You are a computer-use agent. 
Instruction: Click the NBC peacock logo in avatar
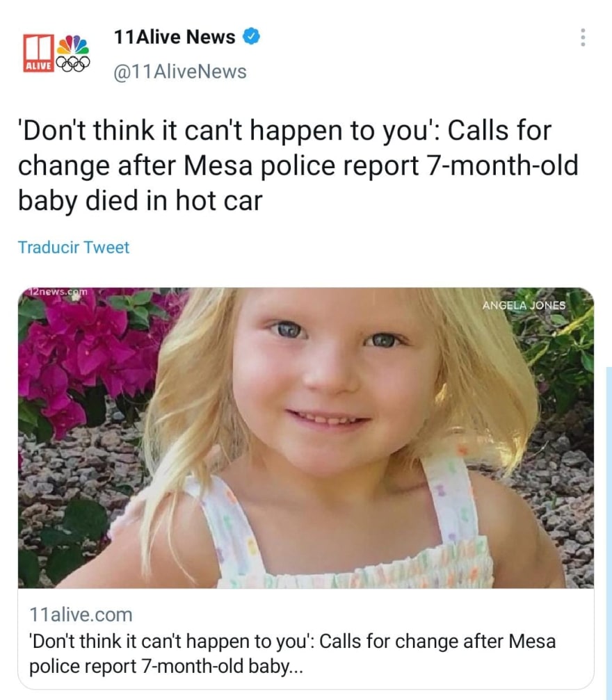(73, 46)
